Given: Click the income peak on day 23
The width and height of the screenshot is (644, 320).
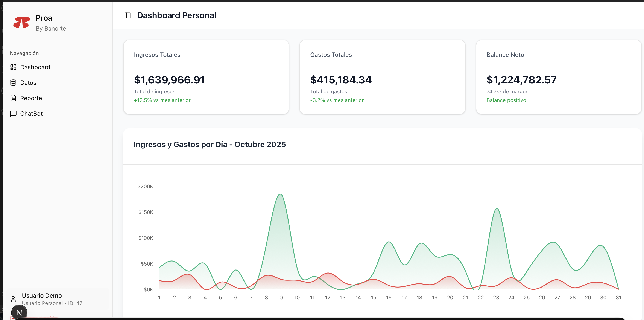Looking at the screenshot, I should (x=497, y=209).
